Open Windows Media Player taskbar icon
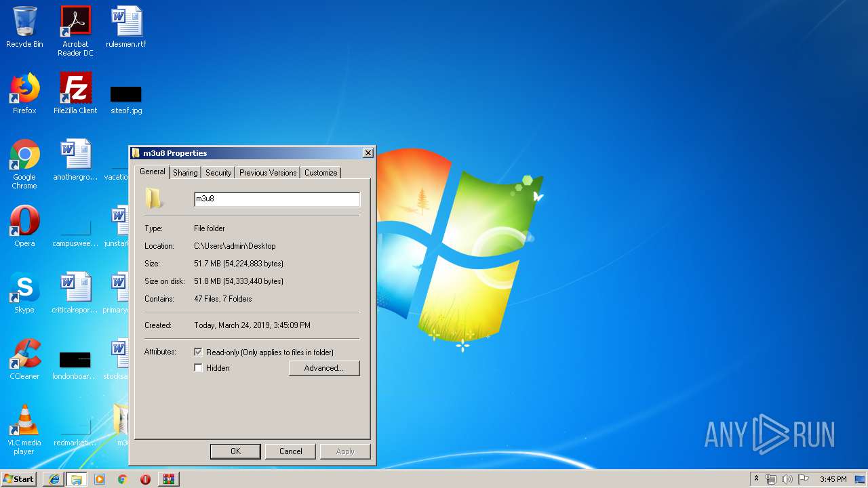 [100, 479]
